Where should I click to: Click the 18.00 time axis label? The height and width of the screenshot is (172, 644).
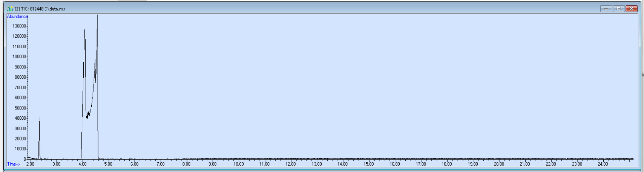pos(447,164)
